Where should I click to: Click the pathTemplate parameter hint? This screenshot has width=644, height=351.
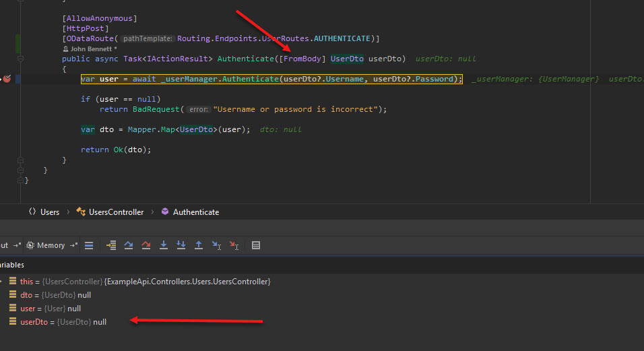pos(148,38)
